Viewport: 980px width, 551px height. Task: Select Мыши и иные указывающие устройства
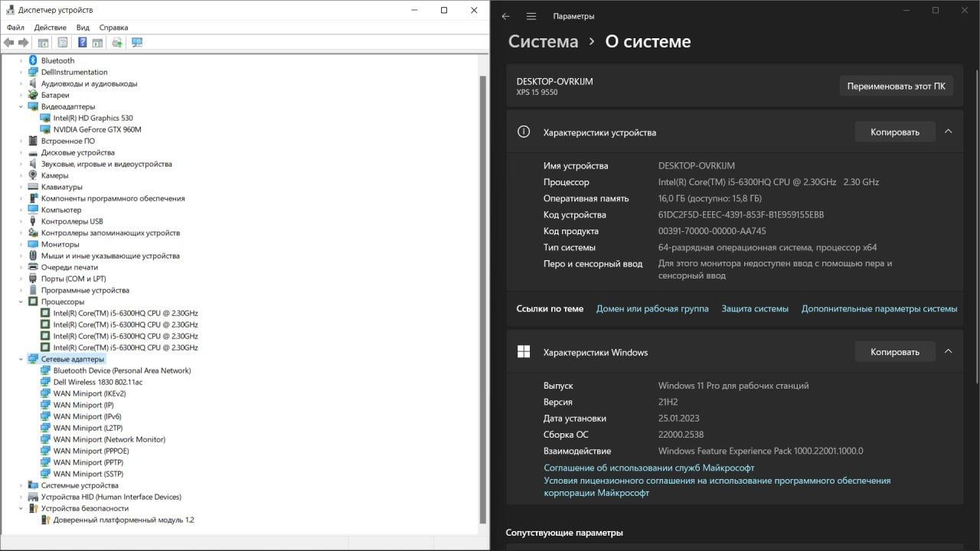[x=110, y=256]
